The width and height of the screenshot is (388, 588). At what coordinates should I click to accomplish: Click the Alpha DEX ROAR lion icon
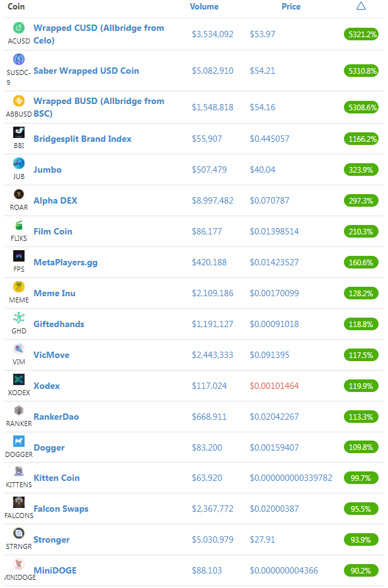[19, 194]
